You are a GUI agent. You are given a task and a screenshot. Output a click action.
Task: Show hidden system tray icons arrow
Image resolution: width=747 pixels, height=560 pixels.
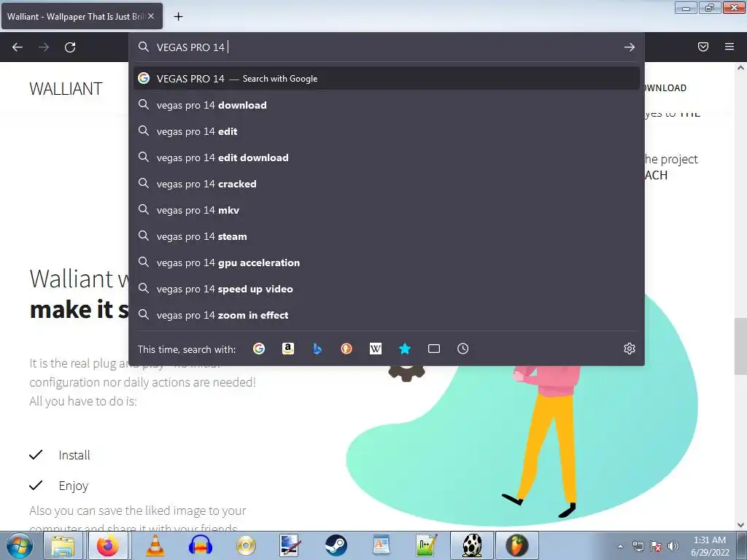click(x=620, y=547)
